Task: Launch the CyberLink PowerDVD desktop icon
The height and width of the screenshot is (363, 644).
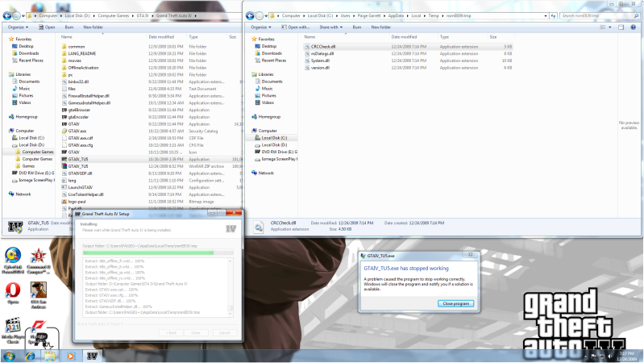Action: point(13,260)
